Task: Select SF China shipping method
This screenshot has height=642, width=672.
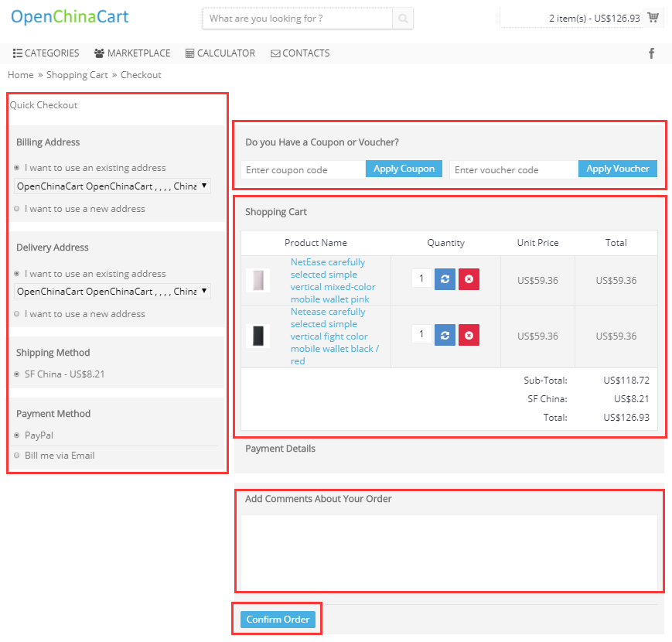Action: point(17,374)
